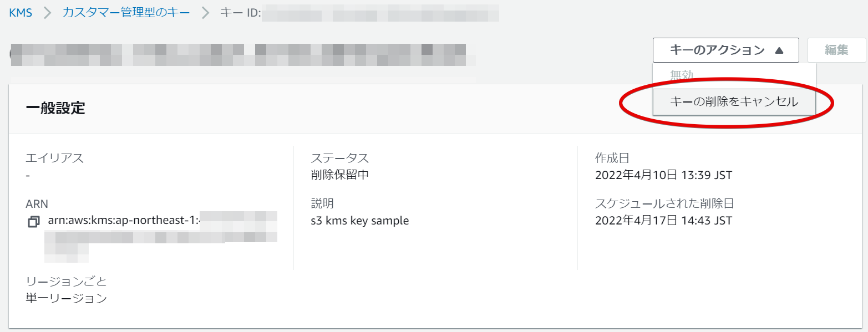Go to the KMS breadcrumb link

21,13
